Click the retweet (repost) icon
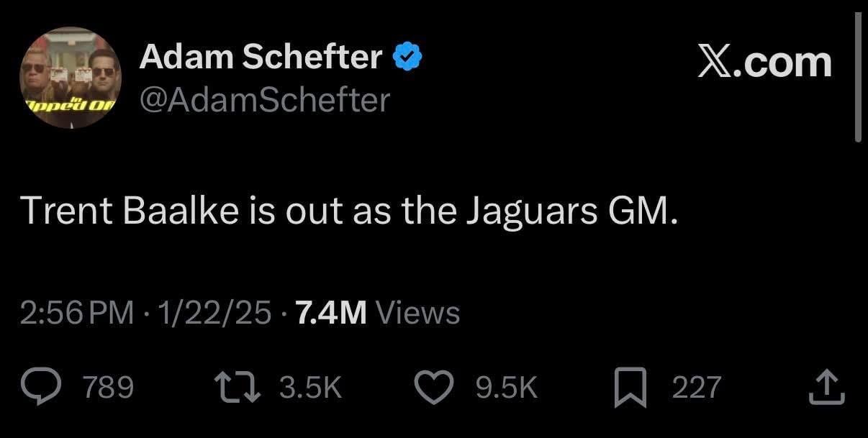 (x=238, y=387)
